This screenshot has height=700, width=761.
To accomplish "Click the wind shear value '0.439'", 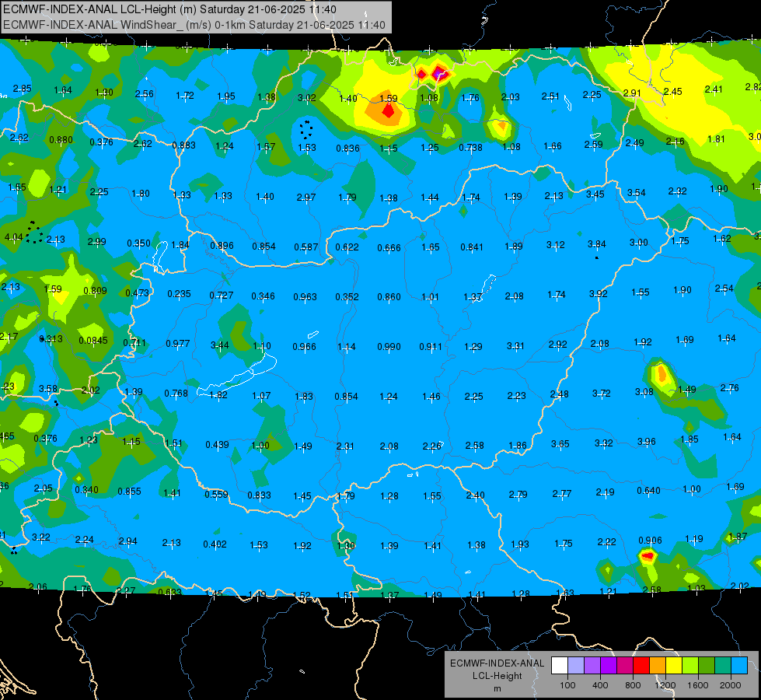I will 217,444.
